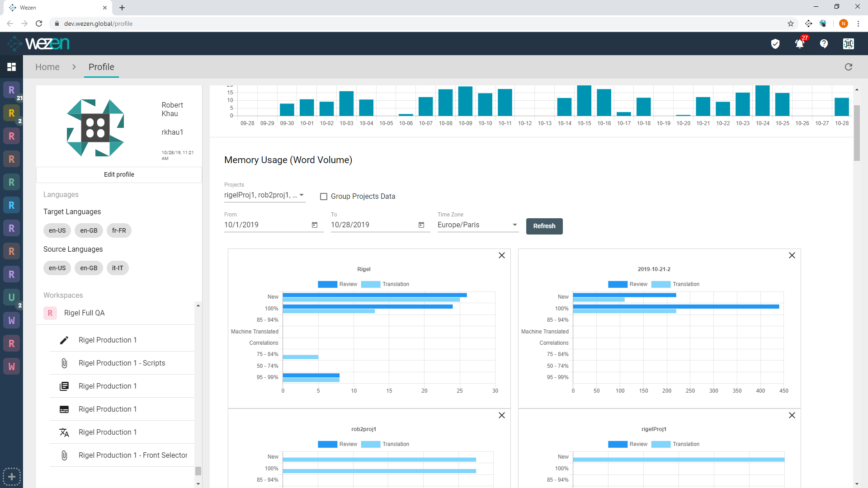Open the To date calendar picker icon
Viewport: 868px width, 488px height.
[421, 225]
